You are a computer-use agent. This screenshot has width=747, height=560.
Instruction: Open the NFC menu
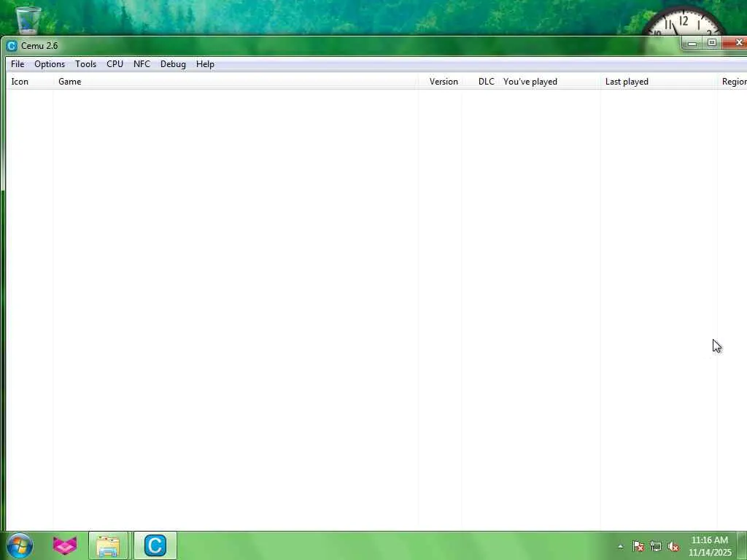click(x=142, y=64)
